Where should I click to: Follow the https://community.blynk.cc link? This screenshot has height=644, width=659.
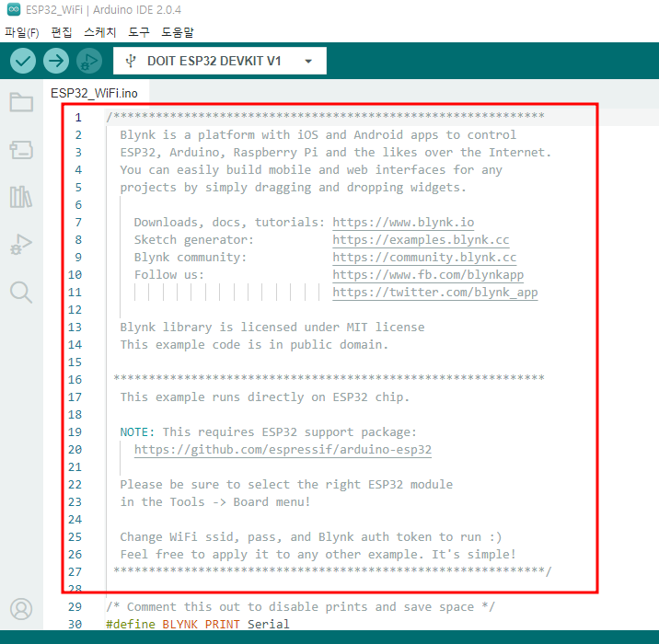click(424, 257)
